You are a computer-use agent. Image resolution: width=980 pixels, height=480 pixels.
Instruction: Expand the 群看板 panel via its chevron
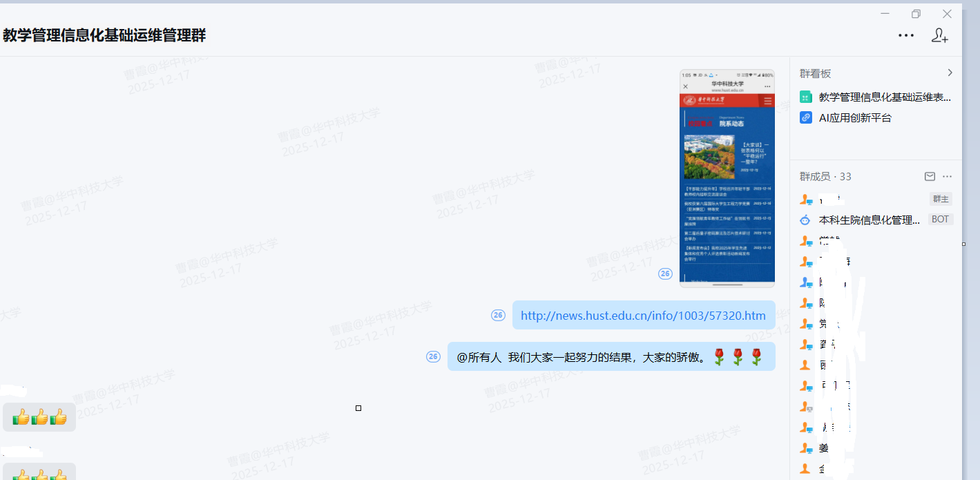(x=950, y=72)
